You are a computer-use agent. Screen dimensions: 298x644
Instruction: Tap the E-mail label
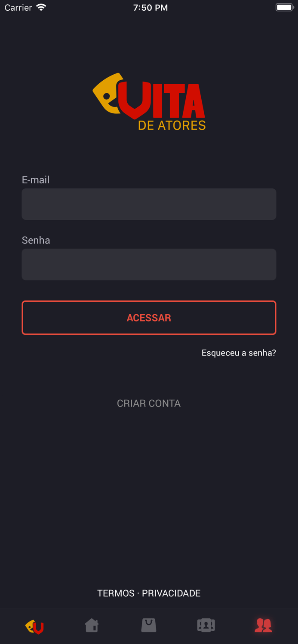click(36, 180)
